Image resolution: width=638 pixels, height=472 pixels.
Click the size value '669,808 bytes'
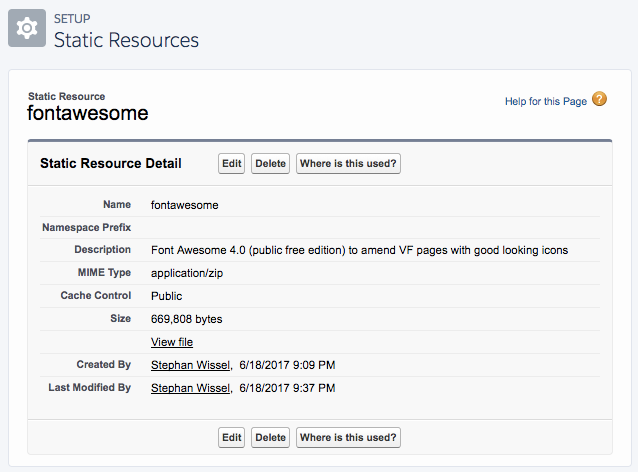(x=186, y=319)
